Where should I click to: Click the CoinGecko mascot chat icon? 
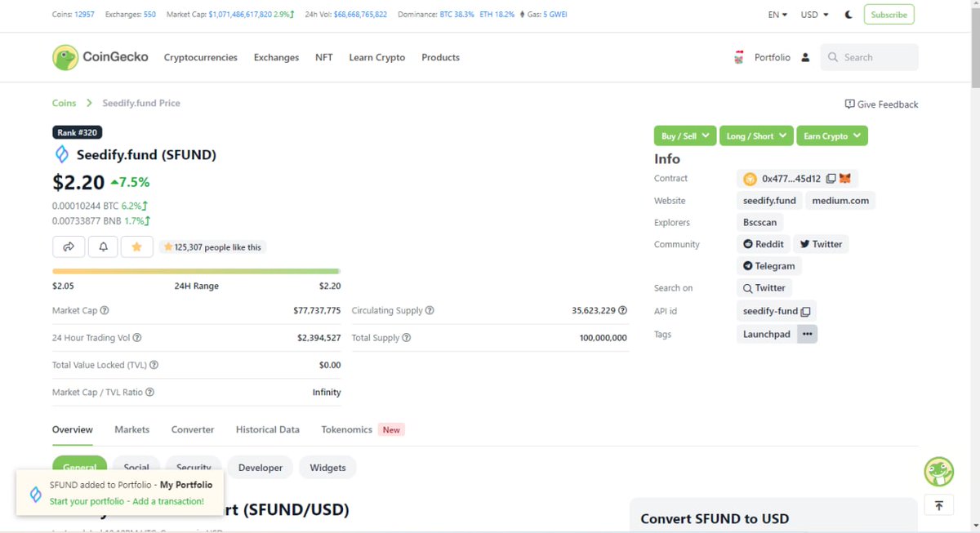pos(939,472)
